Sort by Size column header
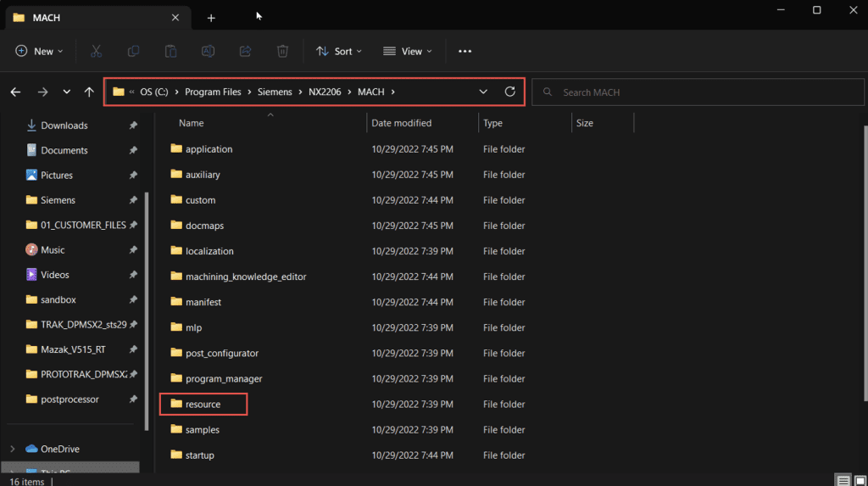Image resolution: width=868 pixels, height=486 pixels. pos(585,123)
